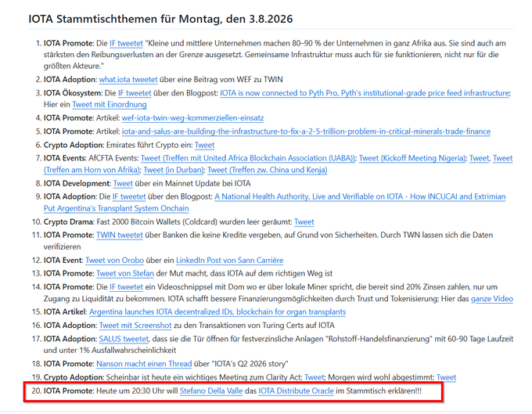This screenshot has height=414, width=532.
Task: Open the iota-and-salus critical minerals article link
Action: [306, 131]
